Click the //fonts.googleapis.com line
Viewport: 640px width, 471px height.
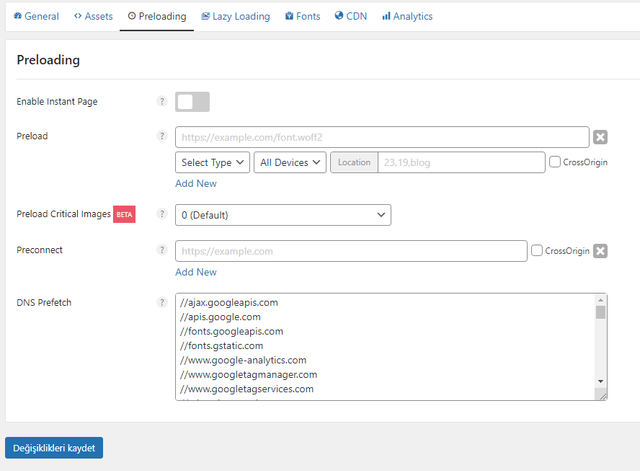[231, 331]
